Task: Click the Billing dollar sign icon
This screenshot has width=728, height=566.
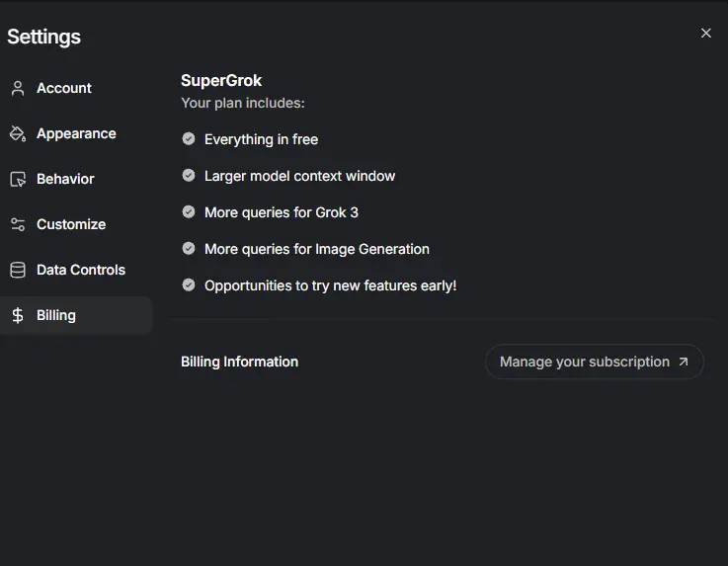Action: tap(18, 315)
